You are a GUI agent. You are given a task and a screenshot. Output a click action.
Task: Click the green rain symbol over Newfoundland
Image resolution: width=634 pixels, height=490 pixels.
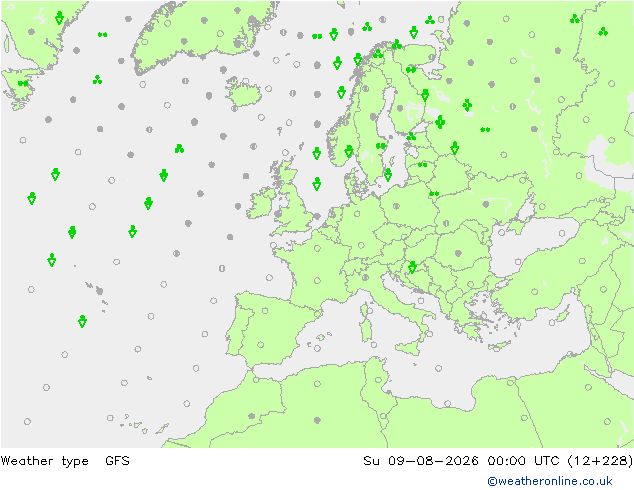coord(23,83)
